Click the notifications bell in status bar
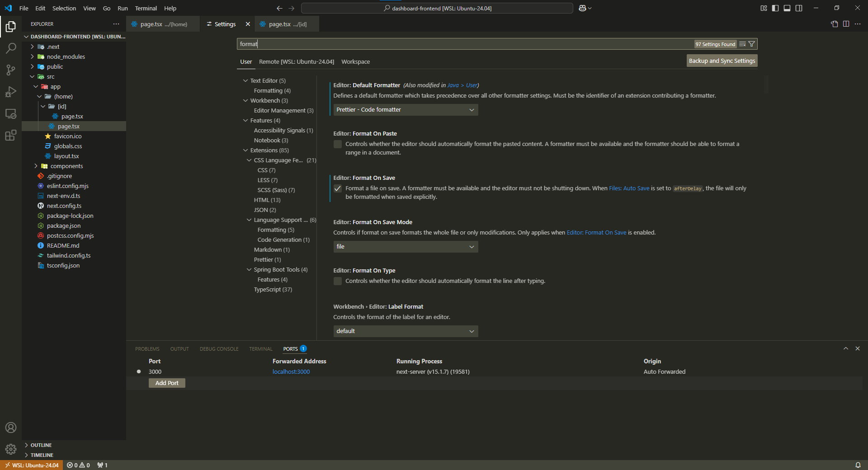The image size is (868, 470). 858,465
